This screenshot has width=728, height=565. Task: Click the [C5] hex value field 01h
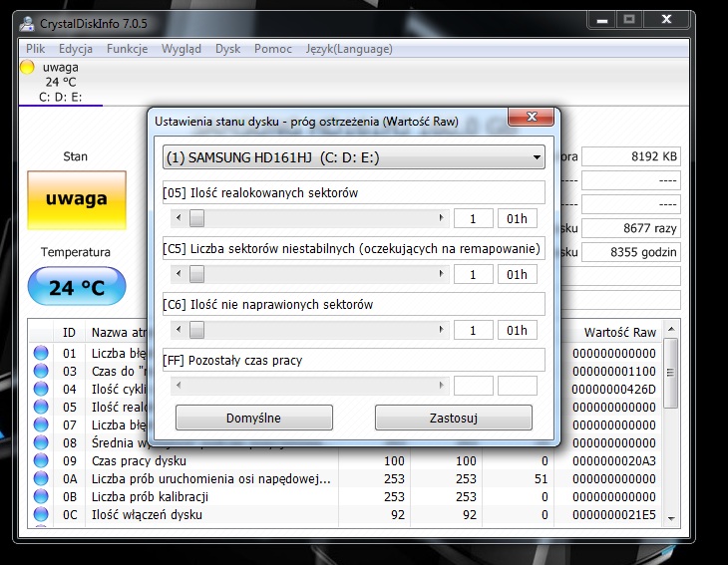click(x=518, y=274)
